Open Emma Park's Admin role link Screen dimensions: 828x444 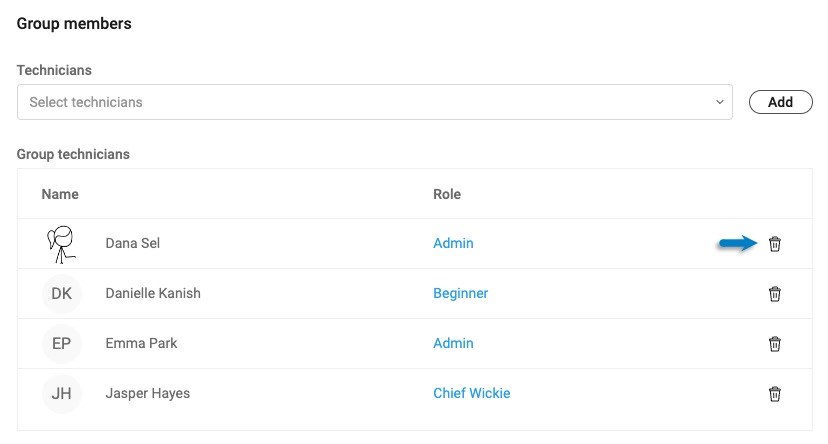tap(453, 343)
